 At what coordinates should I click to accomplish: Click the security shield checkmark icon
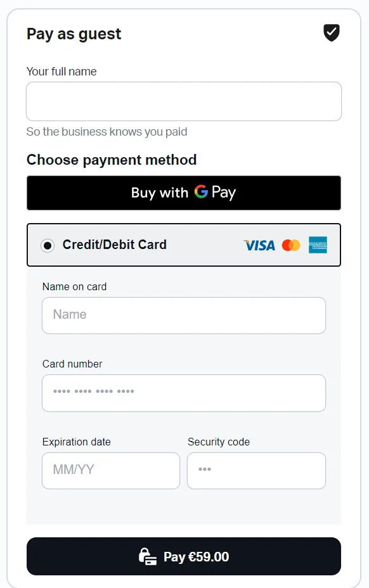[332, 32]
